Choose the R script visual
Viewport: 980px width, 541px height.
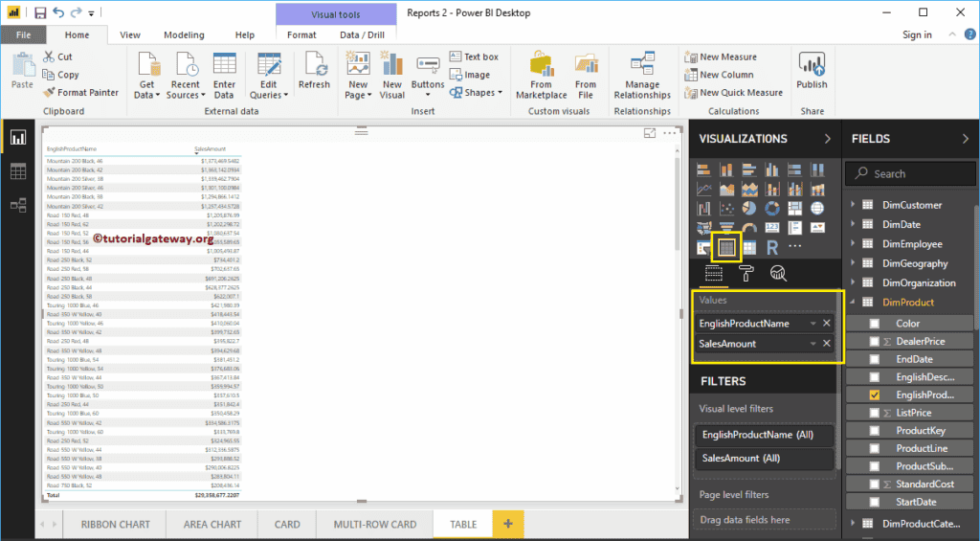pyautogui.click(x=772, y=247)
